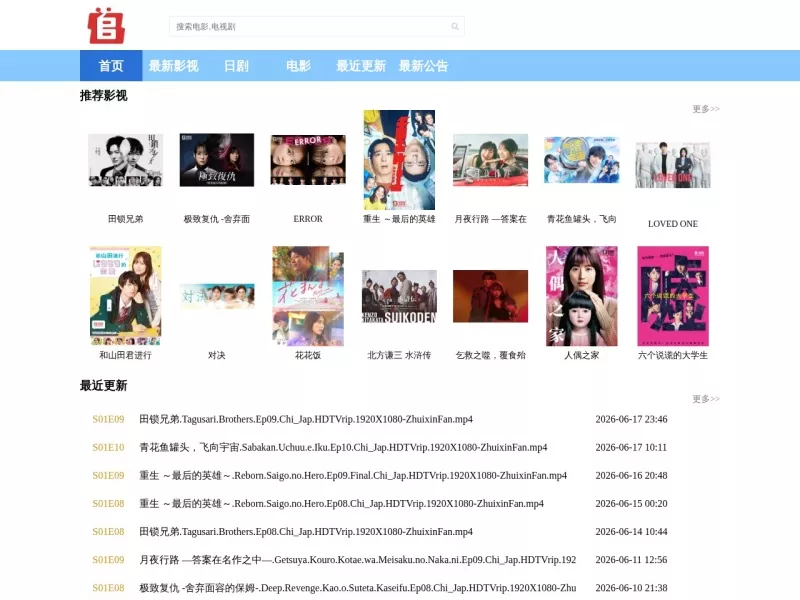Open the 最新影视 tab

[173, 66]
